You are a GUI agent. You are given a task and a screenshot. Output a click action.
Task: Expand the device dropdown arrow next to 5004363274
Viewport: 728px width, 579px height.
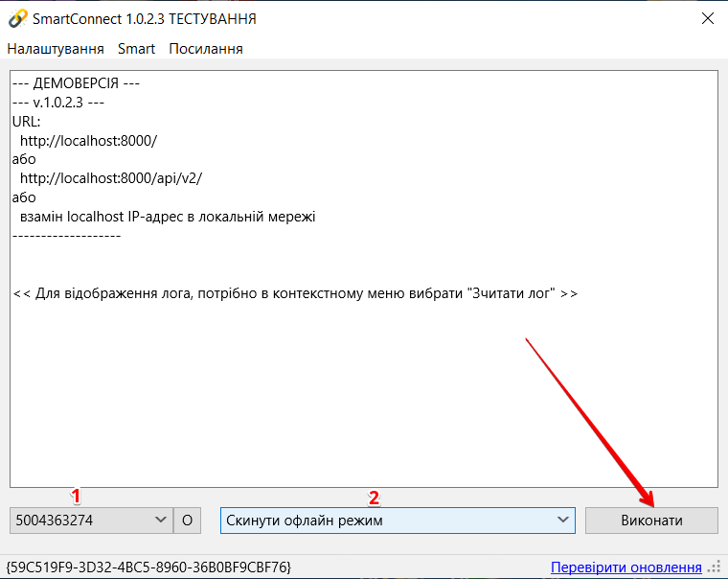(x=160, y=521)
